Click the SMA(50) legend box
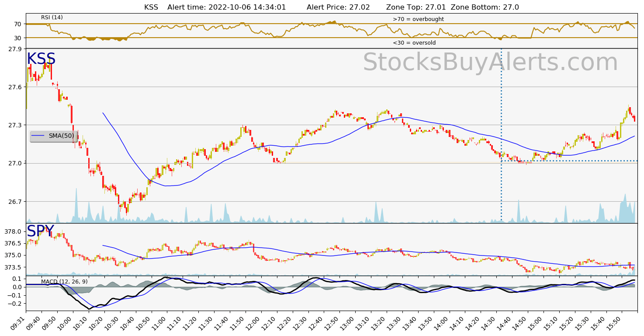Screen dimensions: 644x336 coord(54,136)
